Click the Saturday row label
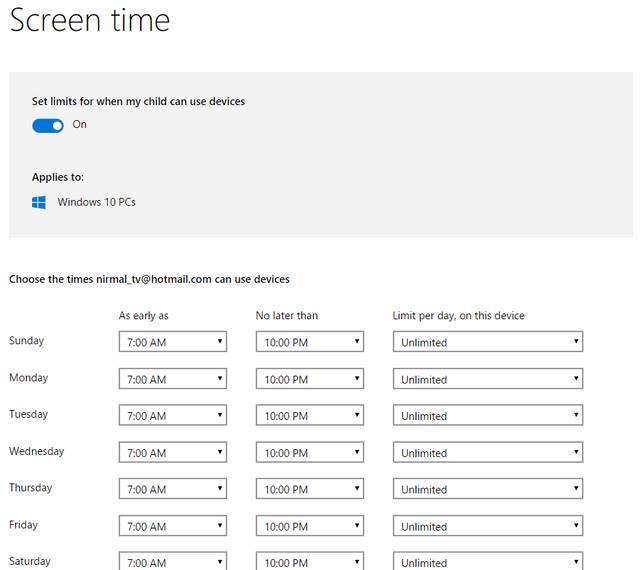The height and width of the screenshot is (570, 640). pyautogui.click(x=30, y=561)
